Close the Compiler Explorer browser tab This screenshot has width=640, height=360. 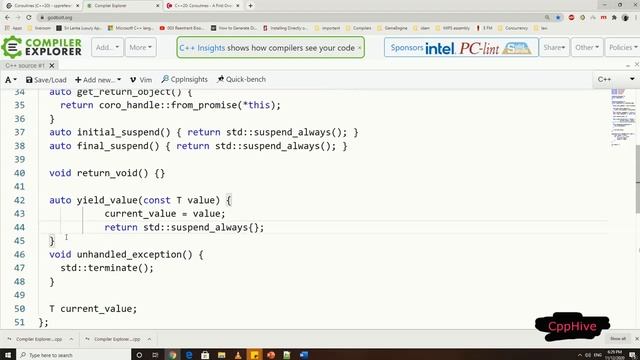[x=158, y=6]
